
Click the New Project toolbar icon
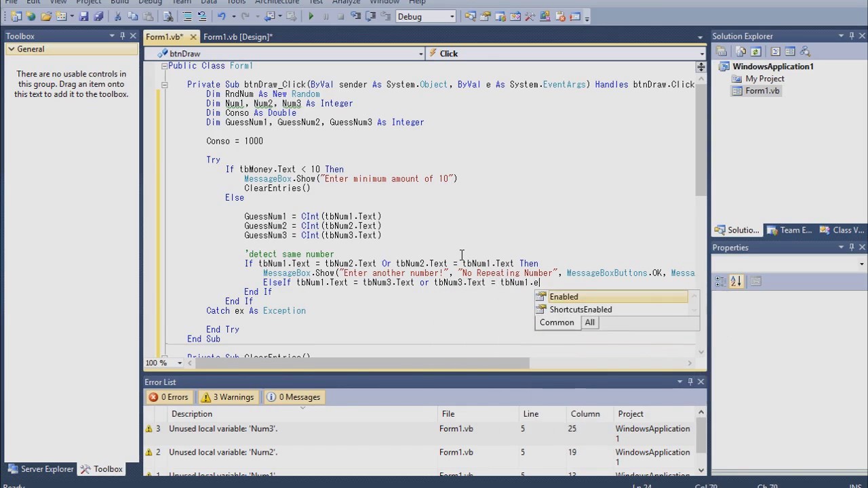(16, 16)
